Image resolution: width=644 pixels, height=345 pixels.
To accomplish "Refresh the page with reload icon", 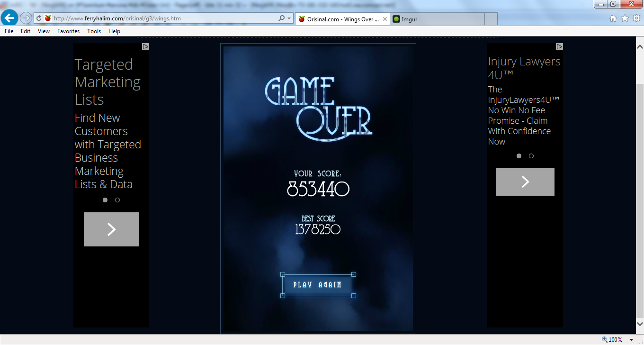I will click(39, 18).
